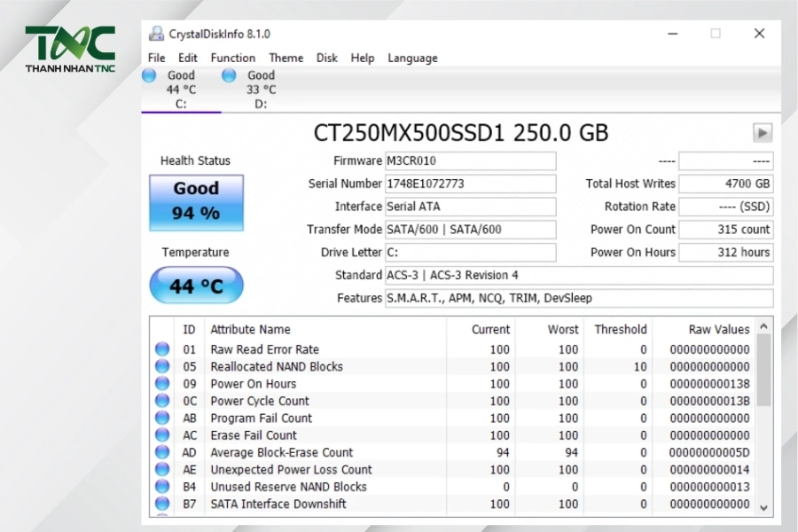Click scrollbar up arrow in attribute list

(x=763, y=326)
